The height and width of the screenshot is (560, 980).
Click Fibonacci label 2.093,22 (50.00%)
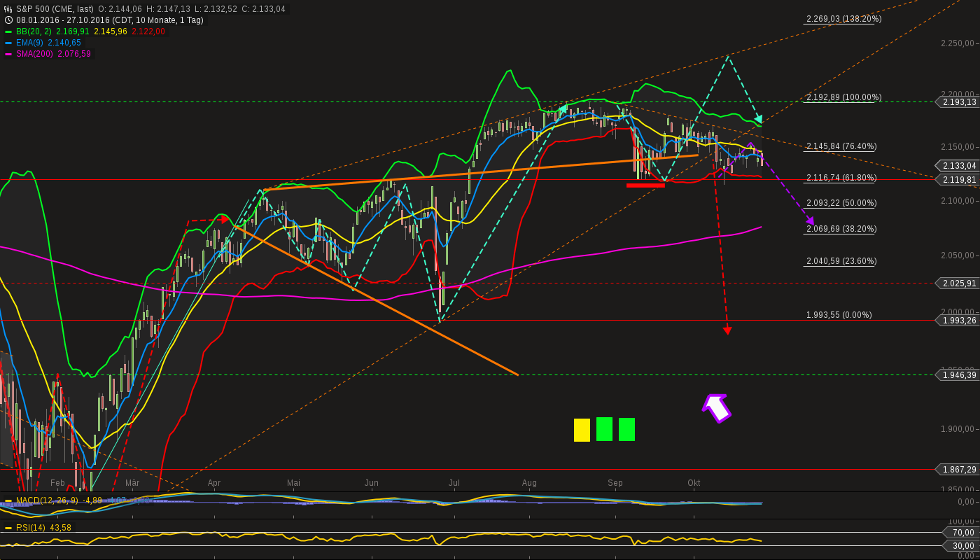841,203
